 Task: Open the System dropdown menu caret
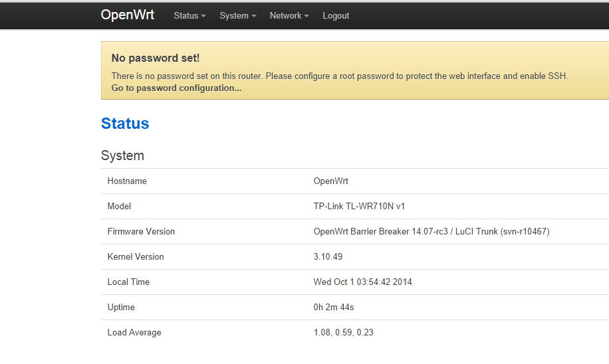pyautogui.click(x=254, y=16)
